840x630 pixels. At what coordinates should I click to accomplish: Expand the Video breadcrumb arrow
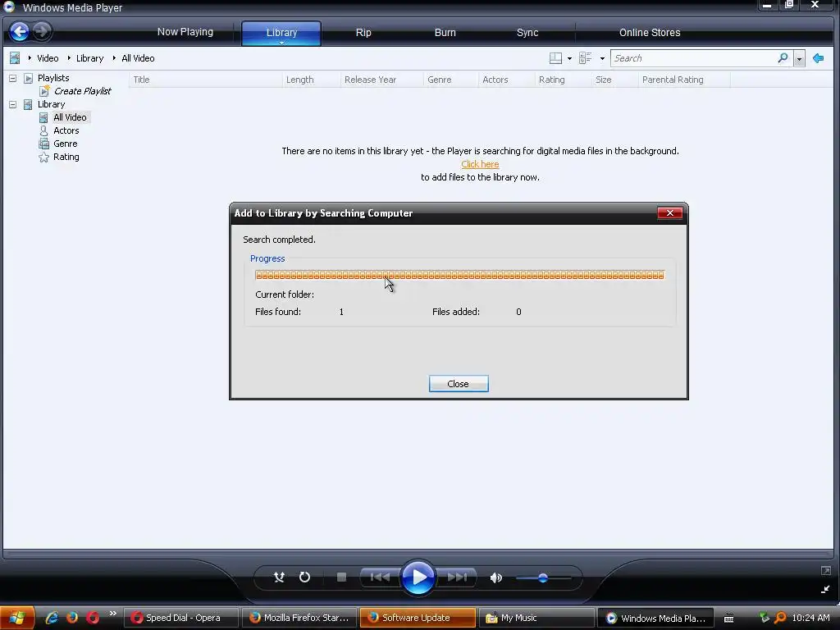[x=30, y=58]
